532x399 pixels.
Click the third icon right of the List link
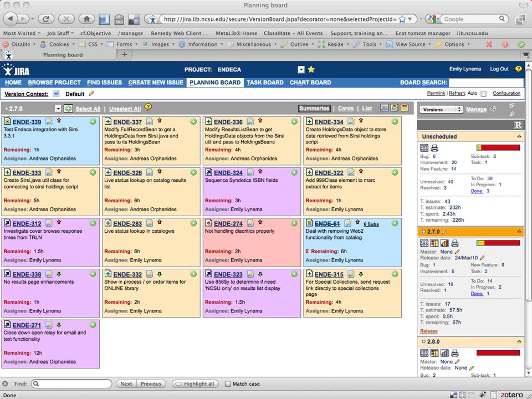[x=405, y=108]
